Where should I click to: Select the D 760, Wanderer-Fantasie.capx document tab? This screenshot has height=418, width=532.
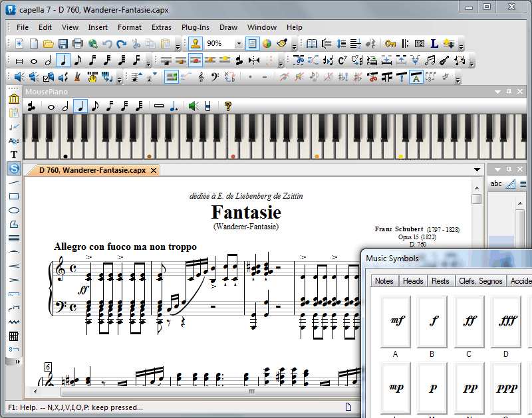tap(92, 170)
